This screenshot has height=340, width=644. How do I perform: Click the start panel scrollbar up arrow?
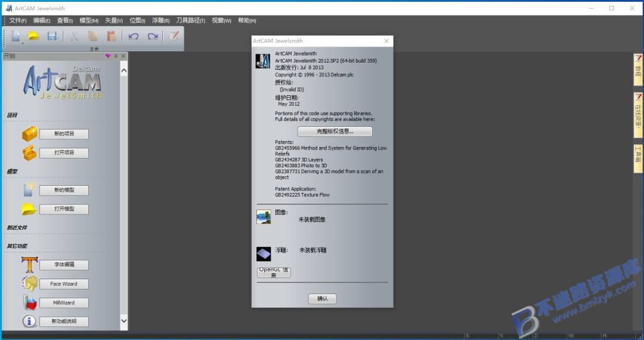123,70
